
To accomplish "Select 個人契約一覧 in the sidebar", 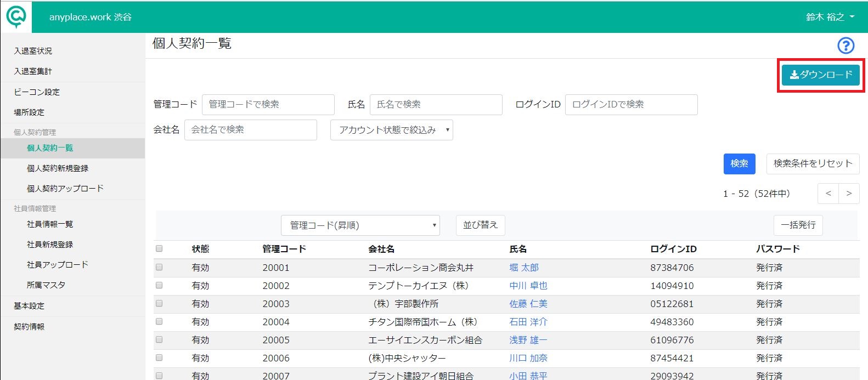I will [72, 148].
